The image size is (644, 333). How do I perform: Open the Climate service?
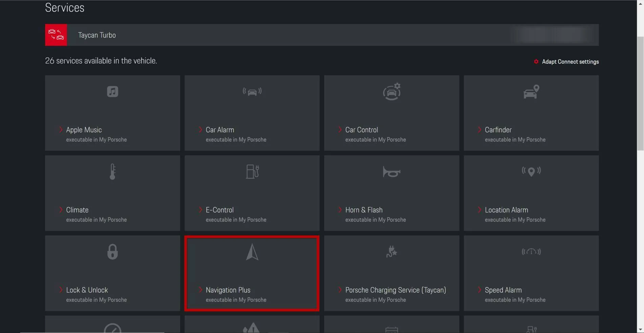pos(113,193)
